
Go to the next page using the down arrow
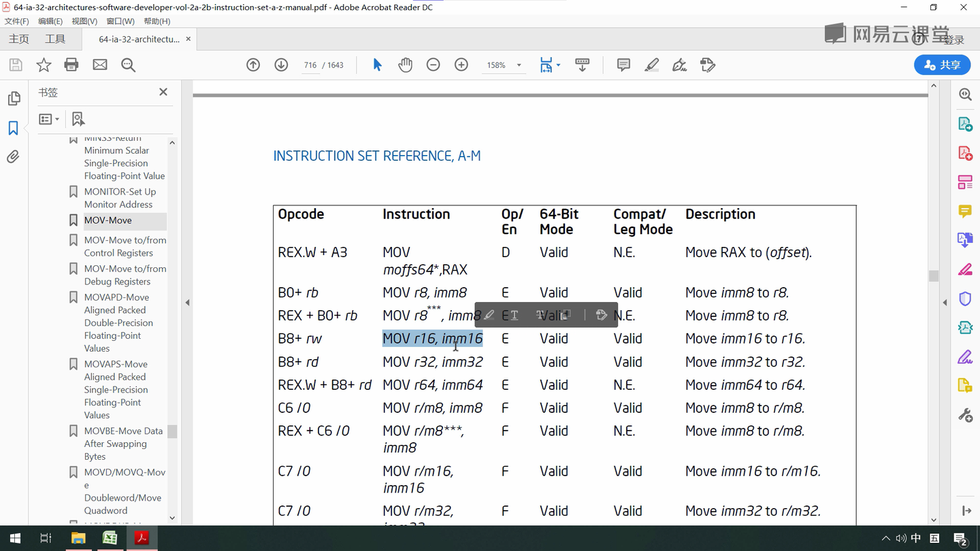click(281, 65)
